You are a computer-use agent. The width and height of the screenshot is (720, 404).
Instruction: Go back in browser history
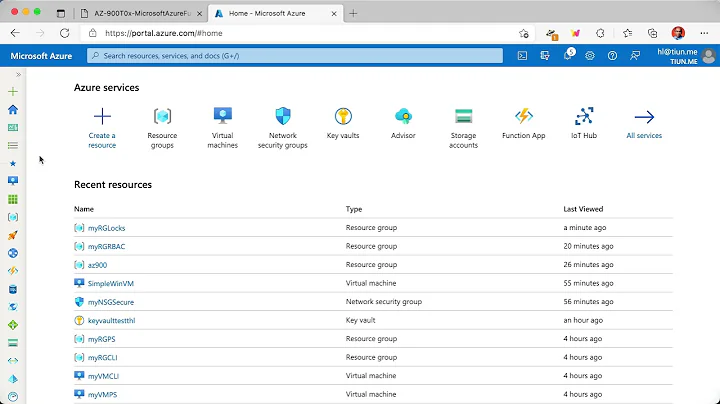[x=15, y=33]
